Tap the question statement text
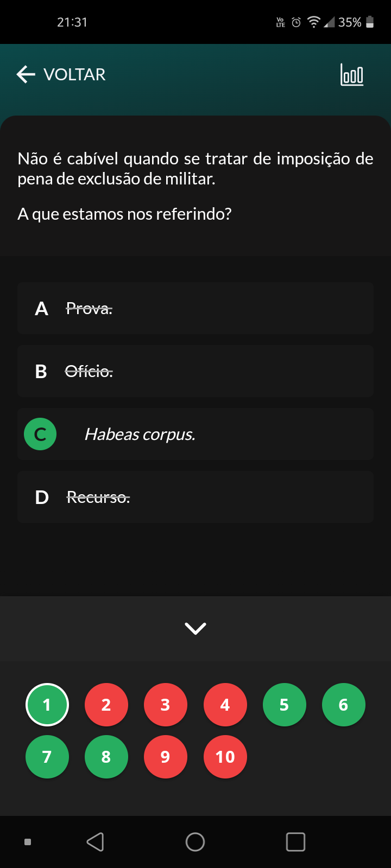The height and width of the screenshot is (868, 391). 195,169
